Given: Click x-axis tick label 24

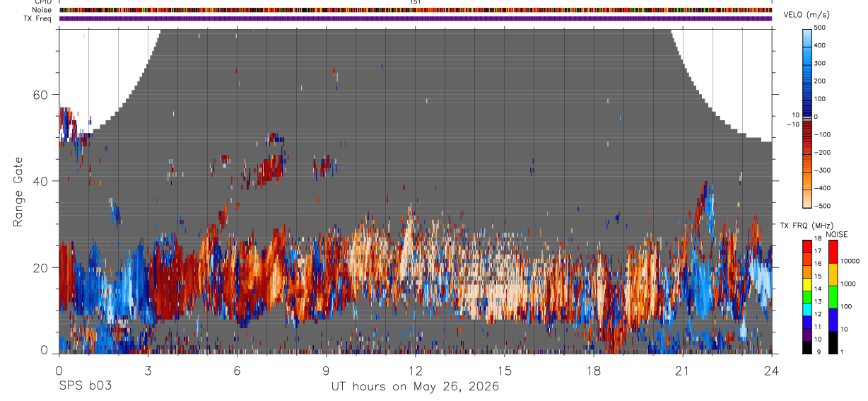Looking at the screenshot, I should pyautogui.click(x=771, y=371).
